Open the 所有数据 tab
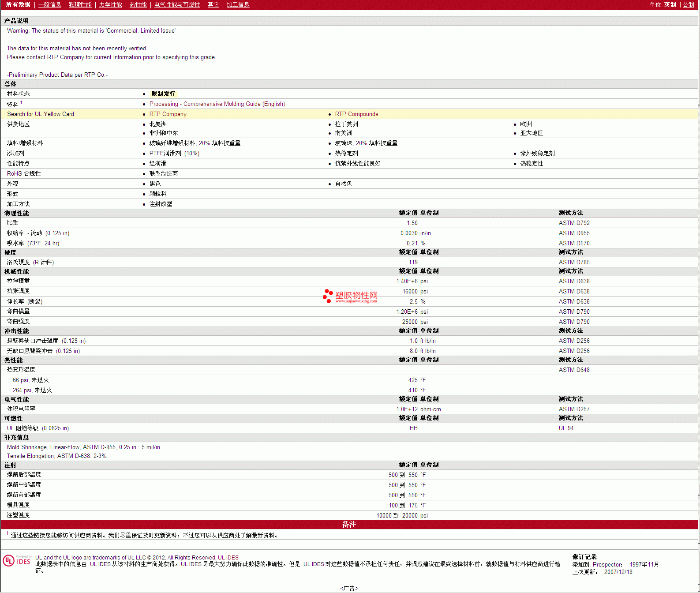Viewport: 700px width, 593px height. pos(18,5)
